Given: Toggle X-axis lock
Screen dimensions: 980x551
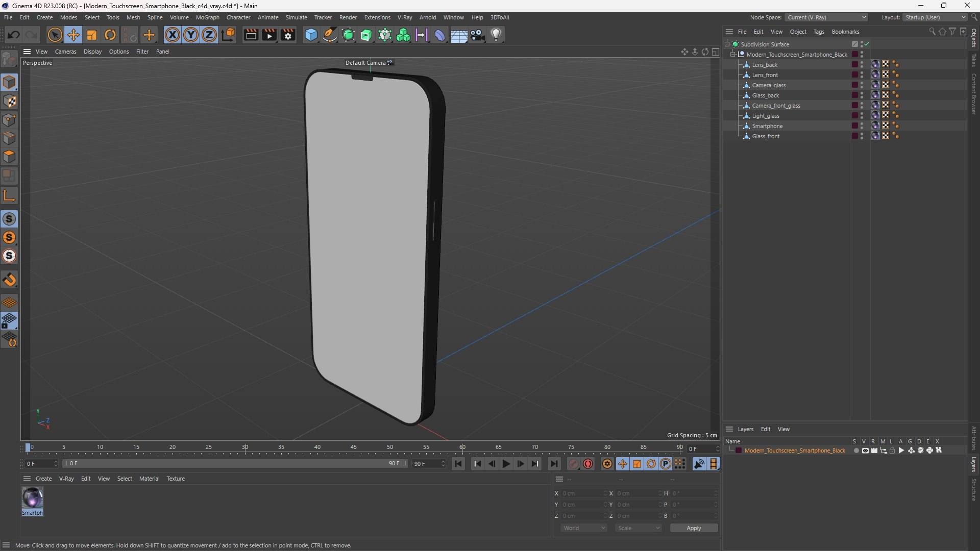Looking at the screenshot, I should 173,35.
